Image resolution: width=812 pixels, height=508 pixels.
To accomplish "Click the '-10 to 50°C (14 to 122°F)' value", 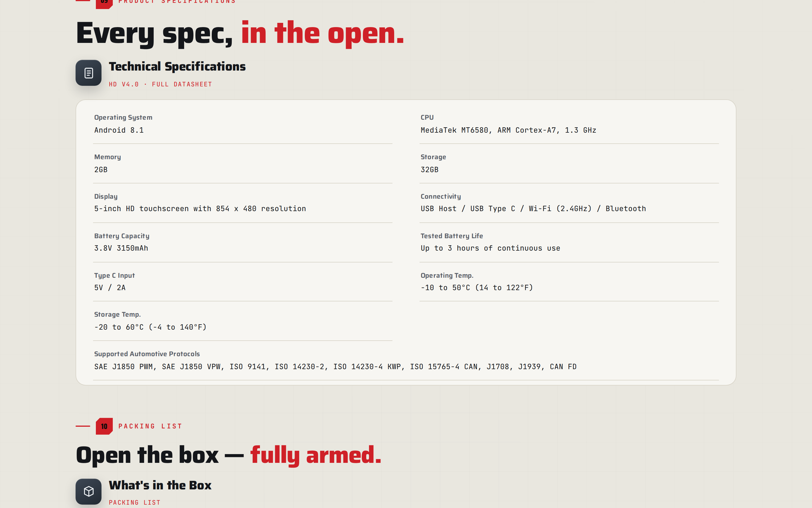I will [x=477, y=288].
